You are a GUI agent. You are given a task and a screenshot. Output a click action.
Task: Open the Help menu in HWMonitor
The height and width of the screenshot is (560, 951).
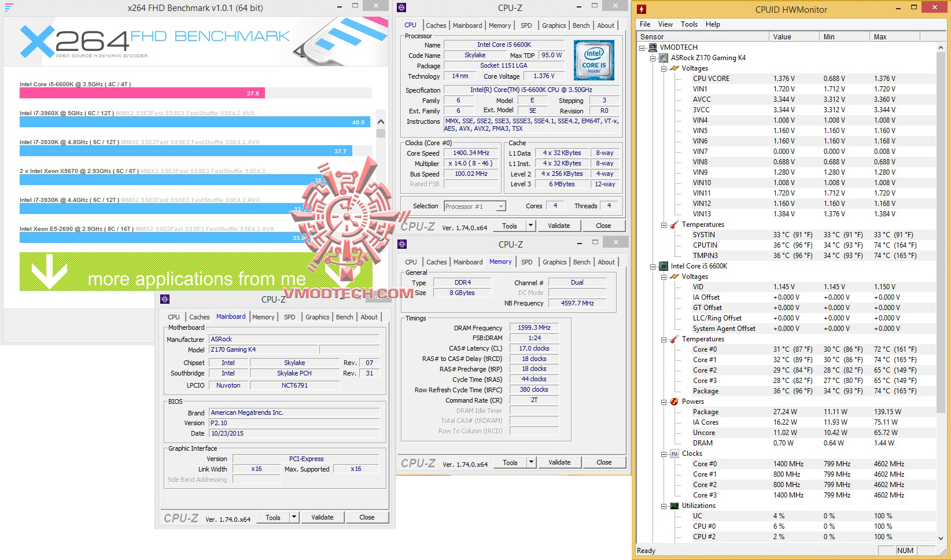coord(713,24)
